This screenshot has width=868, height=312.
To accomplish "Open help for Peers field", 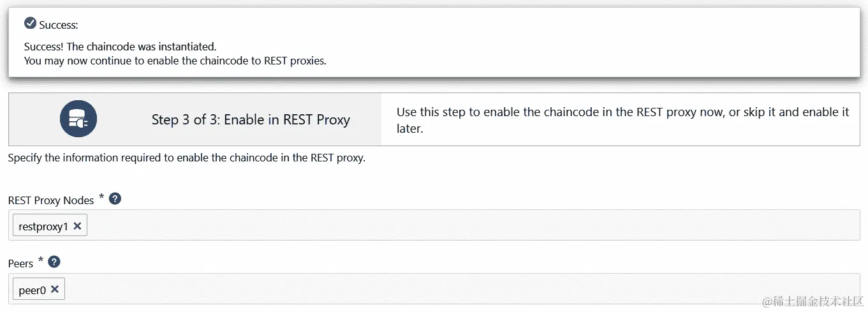I will pyautogui.click(x=54, y=262).
